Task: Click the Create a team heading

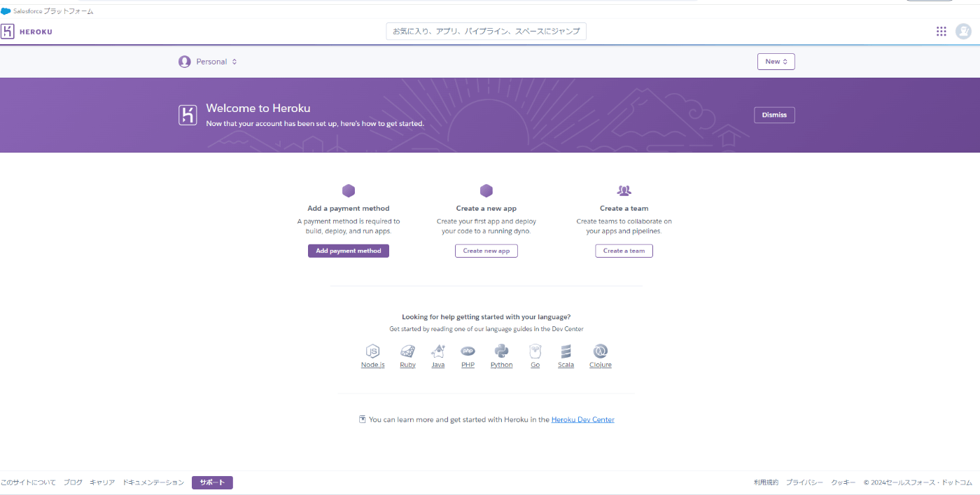Action: point(624,208)
